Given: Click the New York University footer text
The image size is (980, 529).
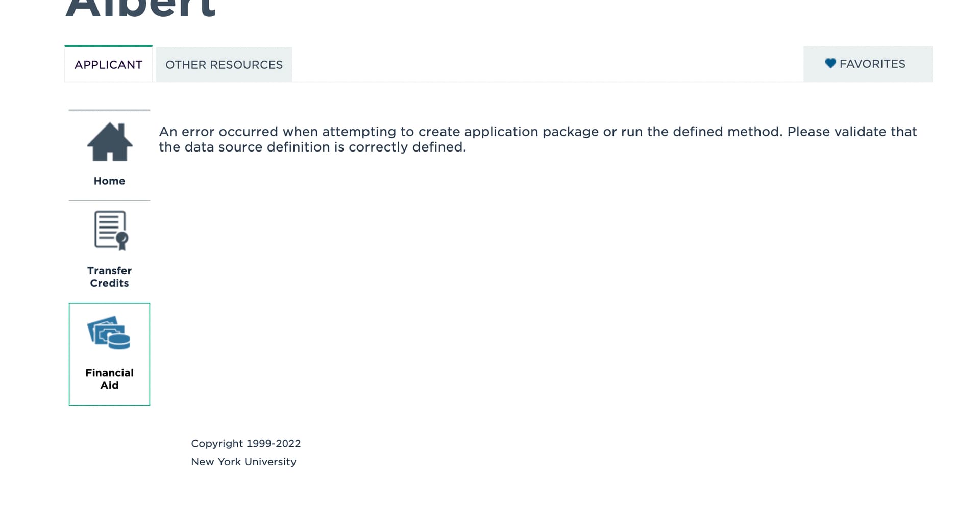Looking at the screenshot, I should [243, 462].
